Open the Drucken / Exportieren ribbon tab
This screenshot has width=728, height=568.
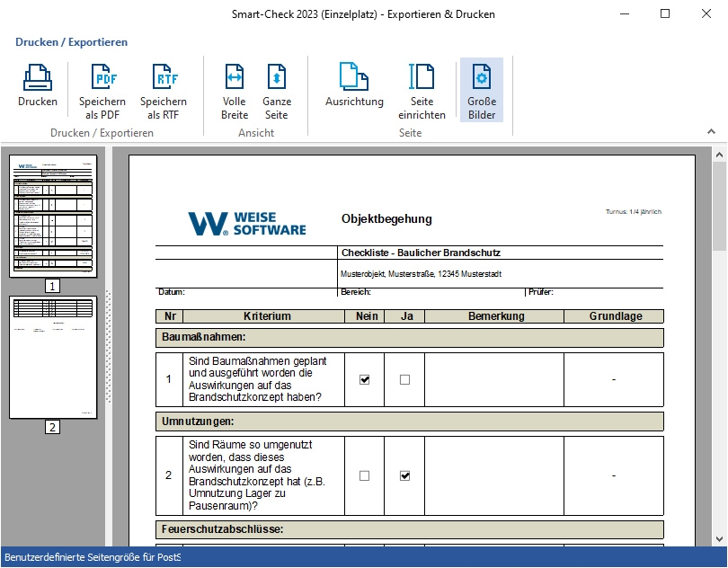(72, 42)
